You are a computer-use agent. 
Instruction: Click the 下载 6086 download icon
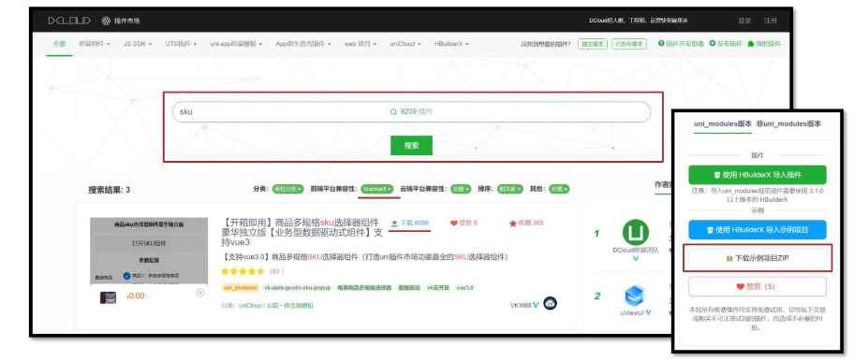(395, 223)
